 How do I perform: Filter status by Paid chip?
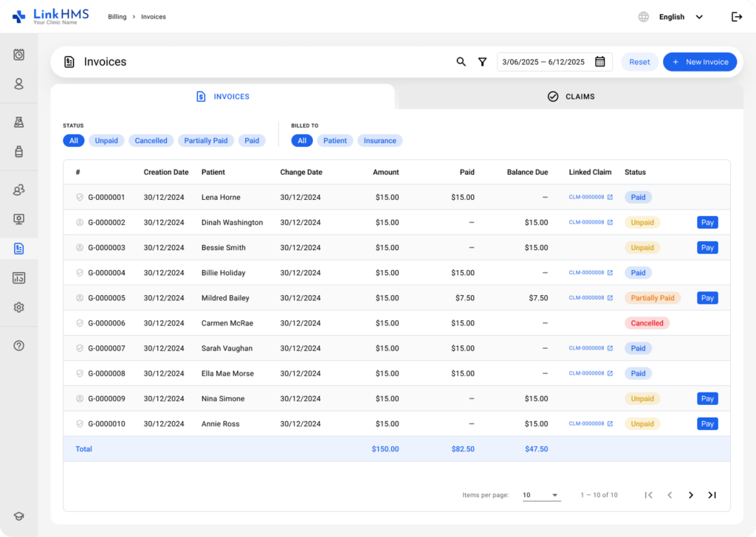[252, 141]
